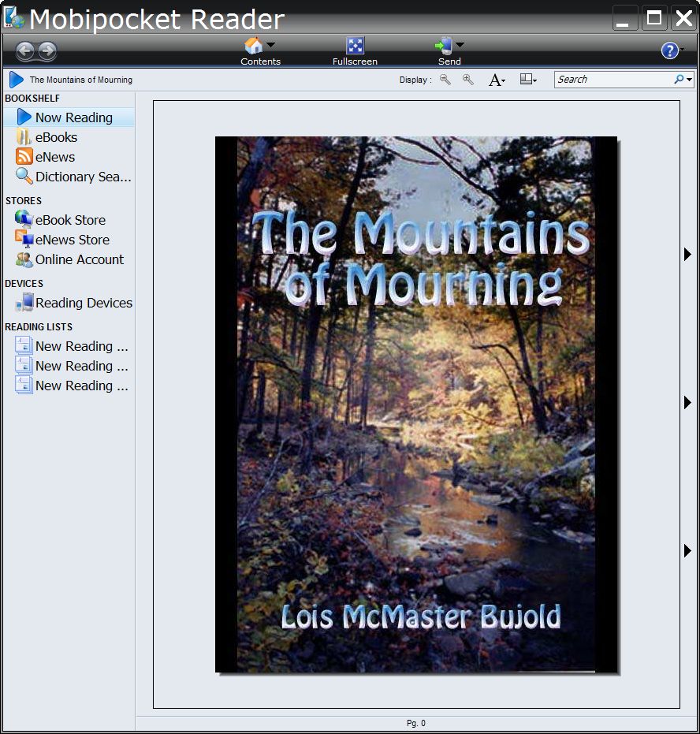Click the eBooks books icon
Viewport: 700px width, 734px height.
pos(24,136)
